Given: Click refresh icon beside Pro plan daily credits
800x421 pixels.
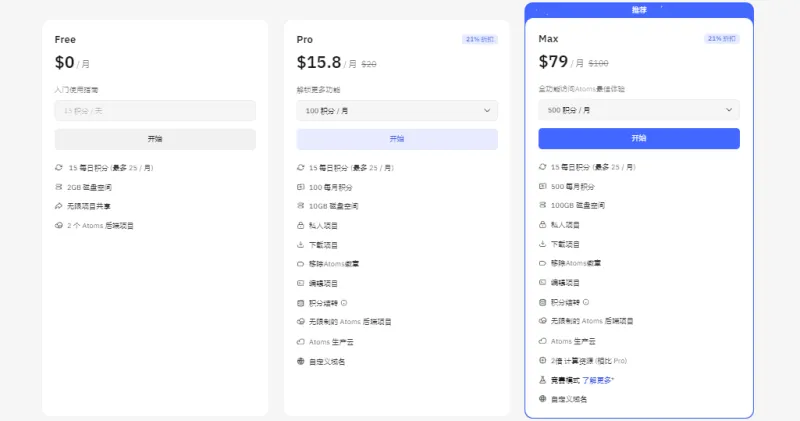Looking at the screenshot, I should tap(301, 167).
